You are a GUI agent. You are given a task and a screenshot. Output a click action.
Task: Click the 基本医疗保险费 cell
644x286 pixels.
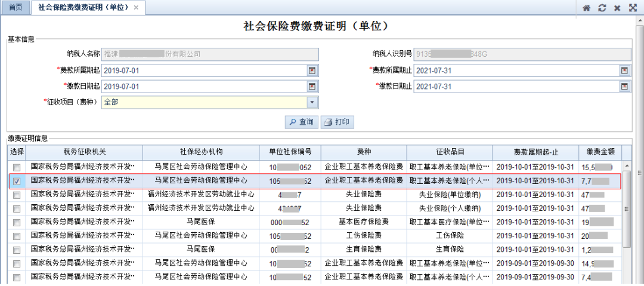tap(364, 222)
